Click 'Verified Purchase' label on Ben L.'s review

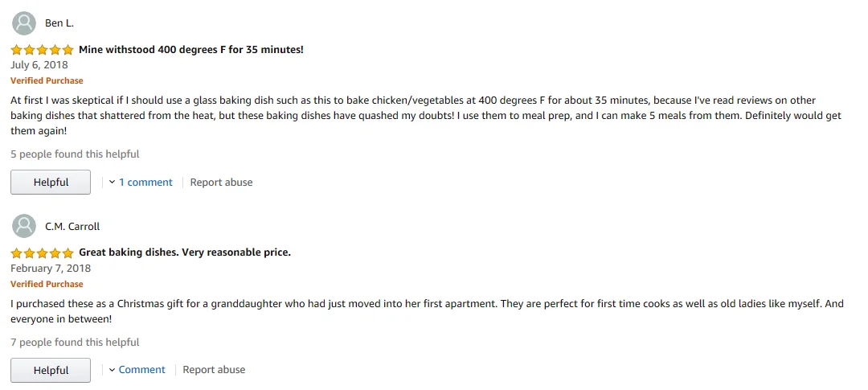(x=47, y=80)
